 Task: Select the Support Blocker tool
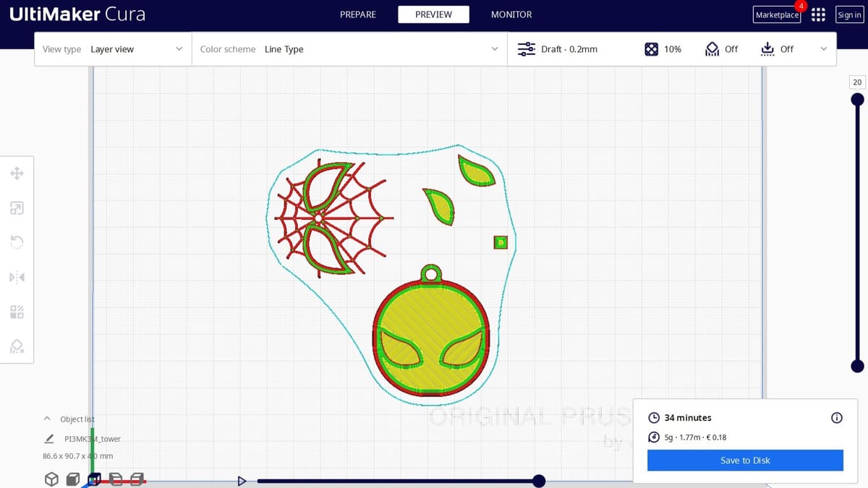(17, 346)
